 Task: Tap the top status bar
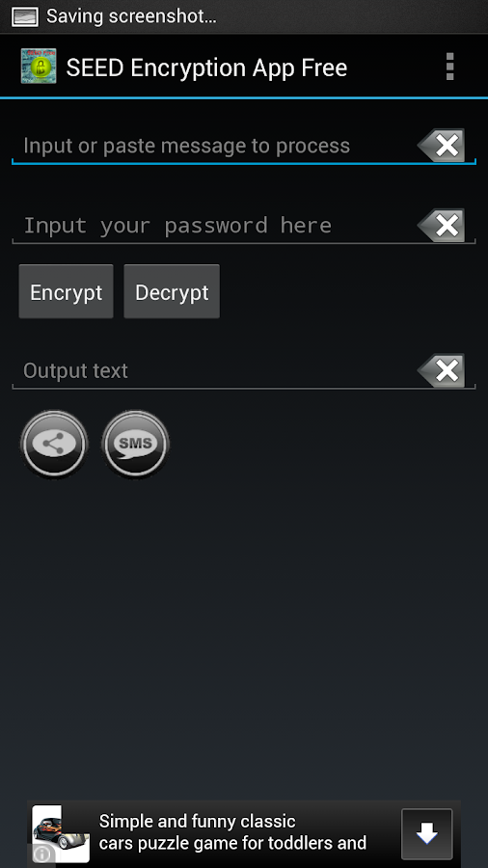[244, 16]
